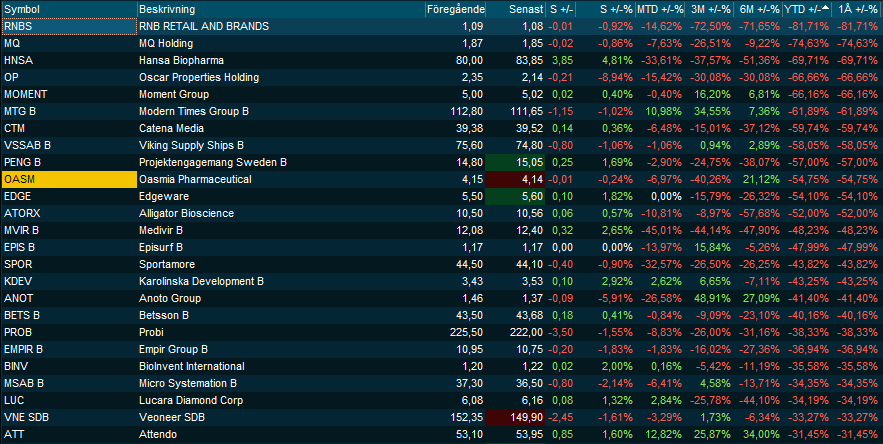Click the Betsson B description
The height and width of the screenshot is (444, 883).
(164, 315)
